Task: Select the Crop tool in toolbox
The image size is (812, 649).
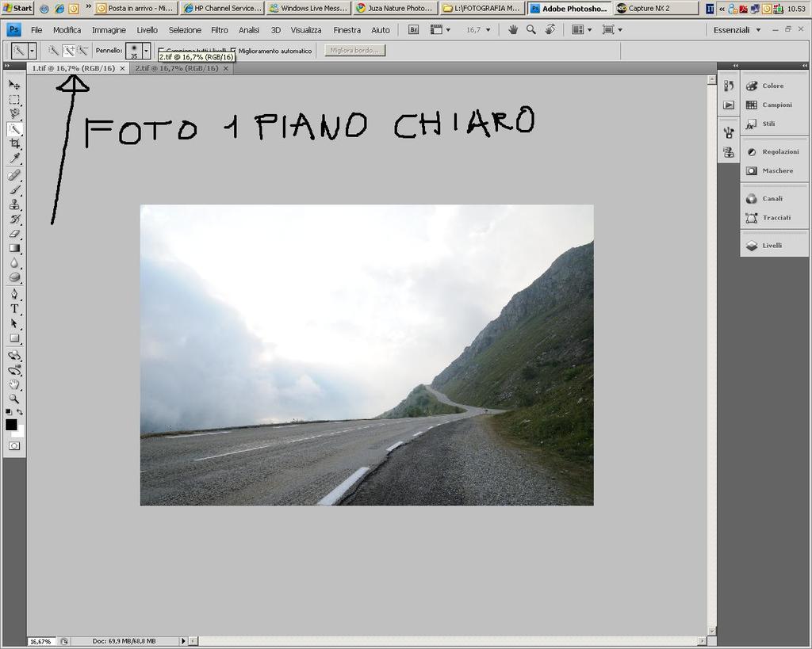Action: 14,143
